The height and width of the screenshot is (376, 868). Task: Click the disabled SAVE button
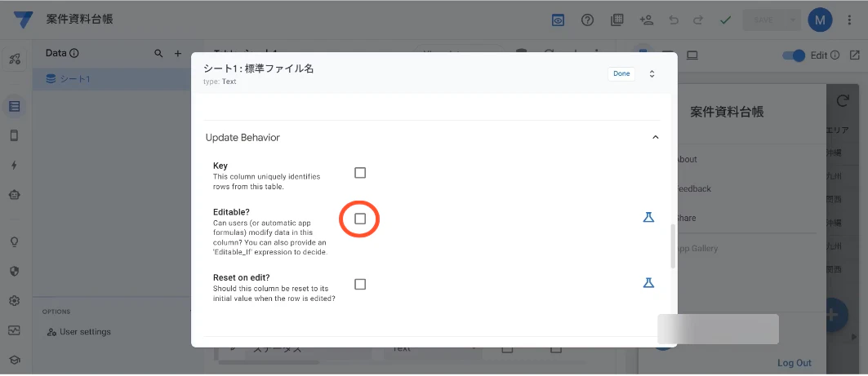pos(763,20)
